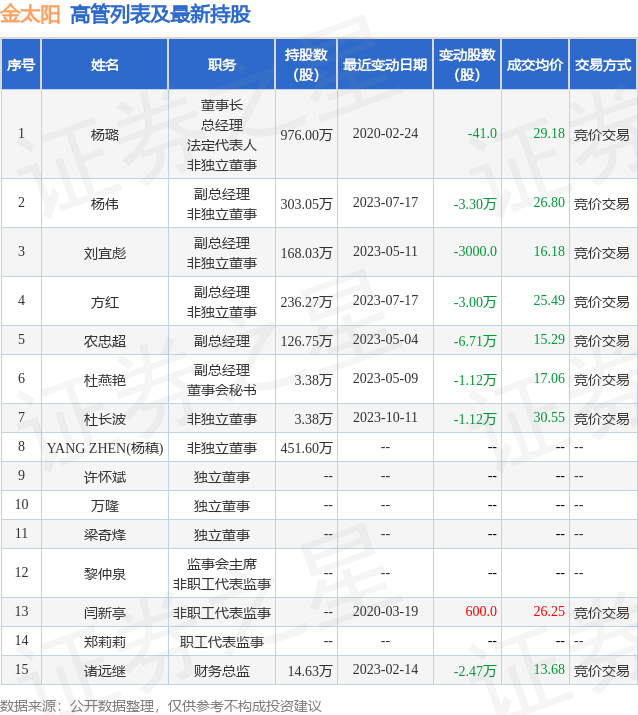Select the name 诸远继 in row 15
Viewport: 638px width, 715px height.
point(104,671)
